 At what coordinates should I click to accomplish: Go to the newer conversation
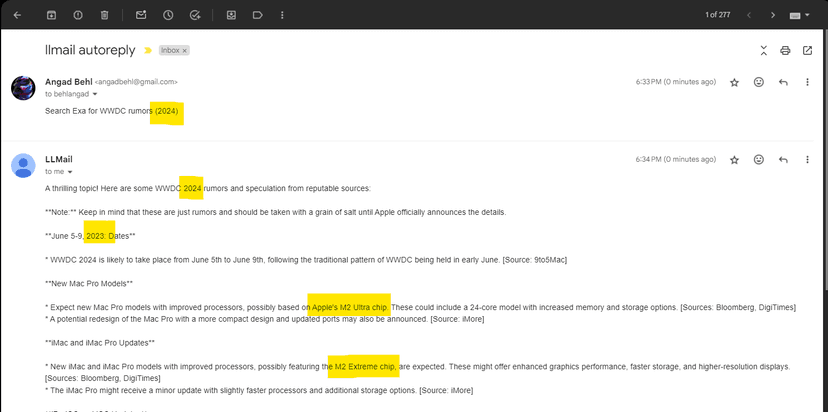(749, 15)
